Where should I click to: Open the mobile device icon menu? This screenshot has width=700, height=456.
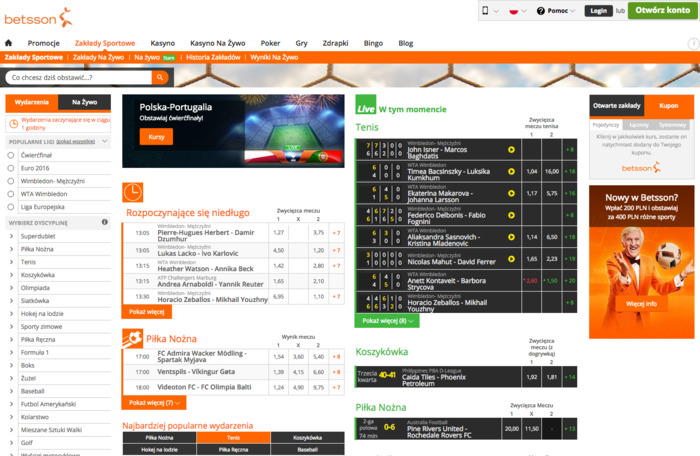point(490,11)
